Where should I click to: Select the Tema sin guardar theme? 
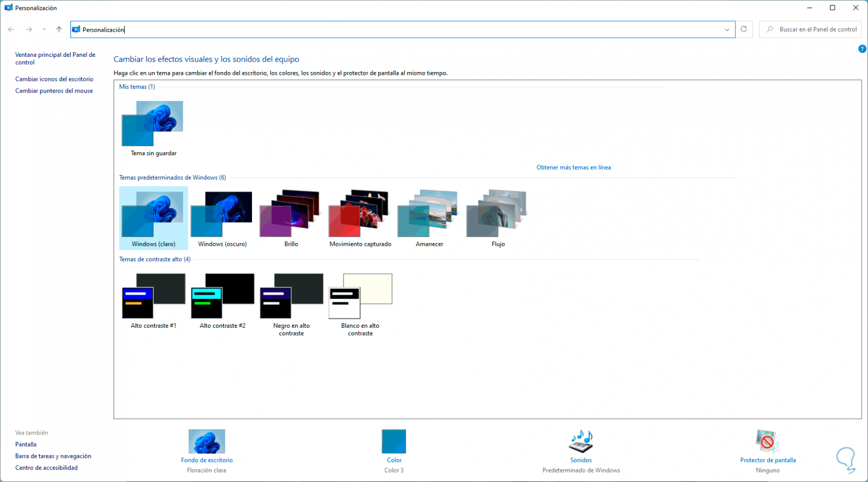153,128
